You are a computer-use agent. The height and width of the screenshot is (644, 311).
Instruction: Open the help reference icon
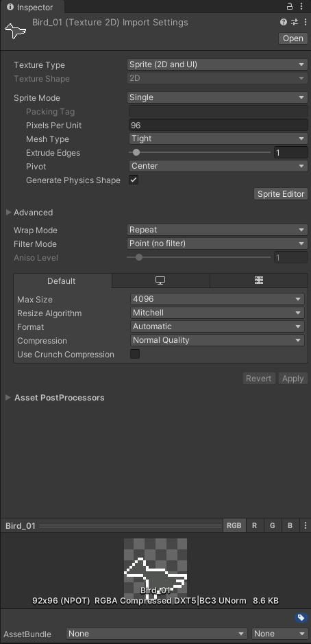tap(284, 22)
